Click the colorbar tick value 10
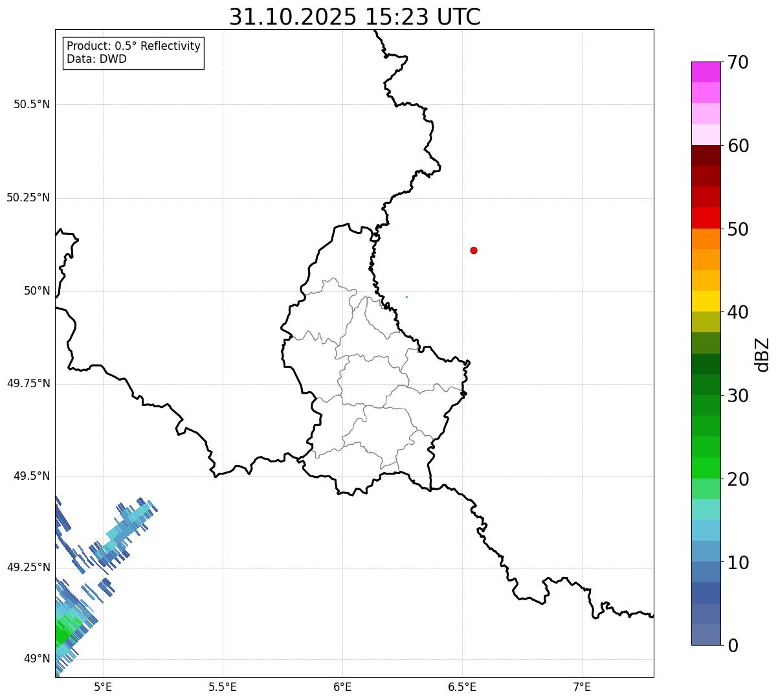Image resolution: width=778 pixels, height=700 pixels. 738,562
